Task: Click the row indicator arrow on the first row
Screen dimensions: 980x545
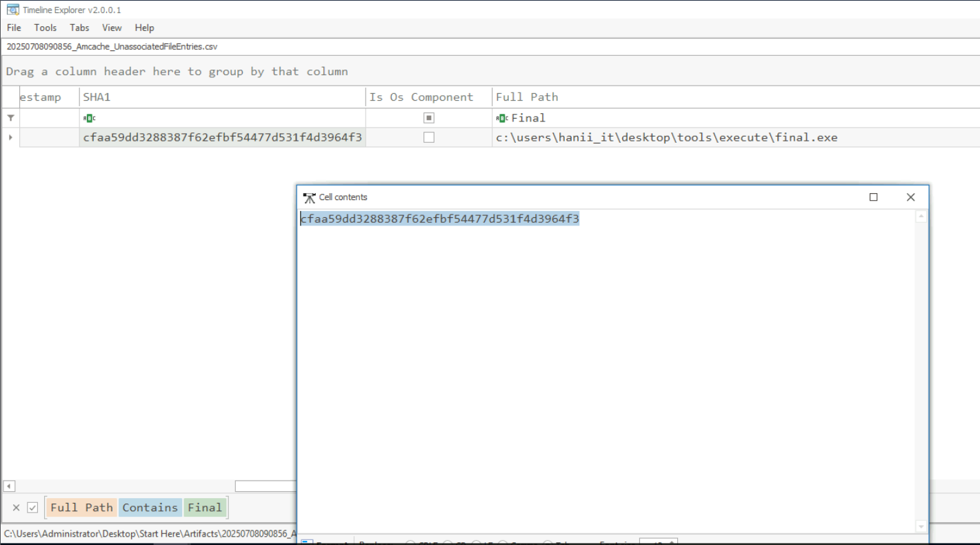Action: (x=10, y=137)
